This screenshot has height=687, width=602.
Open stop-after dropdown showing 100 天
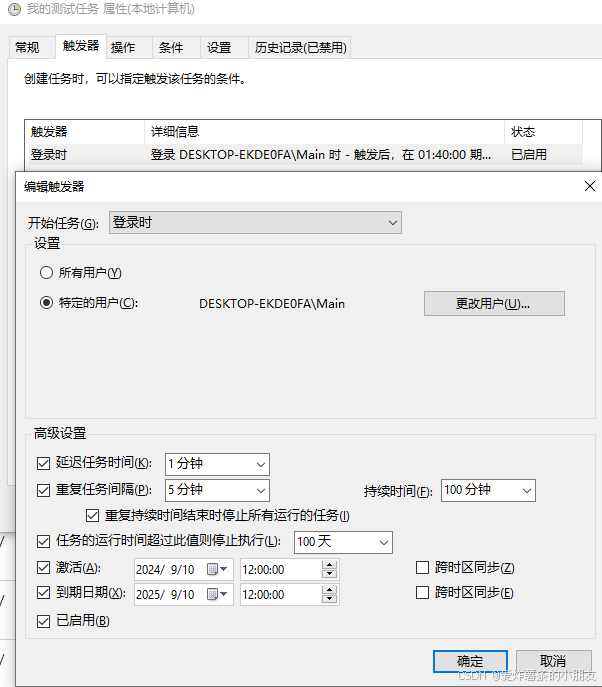343,542
